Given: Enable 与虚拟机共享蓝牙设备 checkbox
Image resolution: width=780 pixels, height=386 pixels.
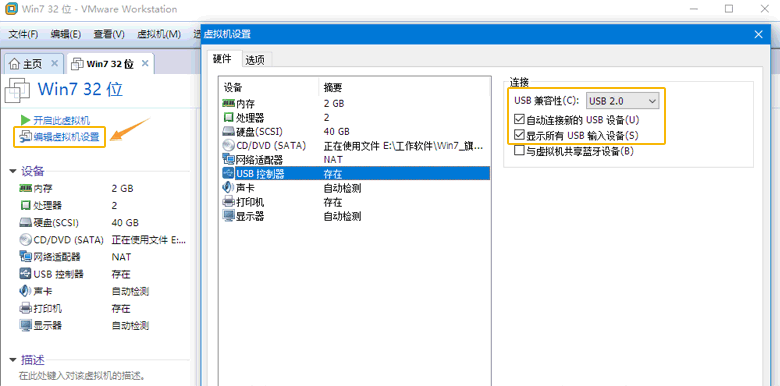Looking at the screenshot, I should point(519,151).
